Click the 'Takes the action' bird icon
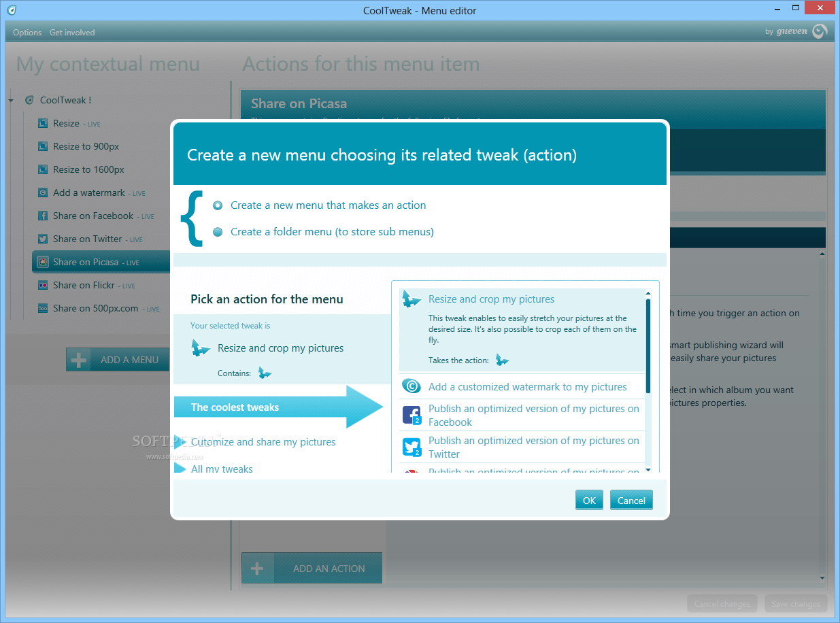Image resolution: width=840 pixels, height=623 pixels. click(502, 360)
